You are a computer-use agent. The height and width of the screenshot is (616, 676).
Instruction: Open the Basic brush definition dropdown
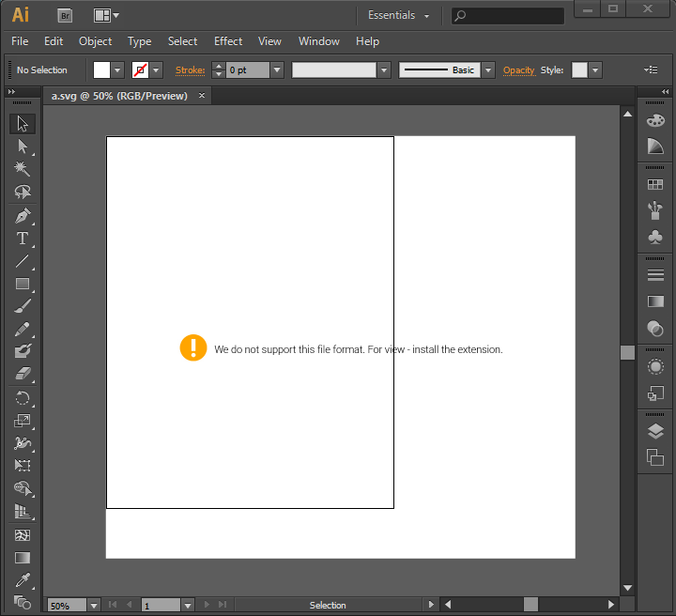(x=488, y=69)
